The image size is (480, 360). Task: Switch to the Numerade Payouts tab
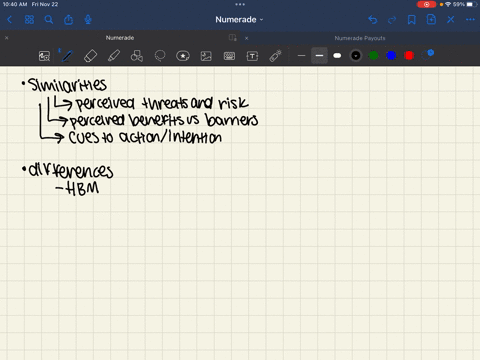tap(360, 38)
